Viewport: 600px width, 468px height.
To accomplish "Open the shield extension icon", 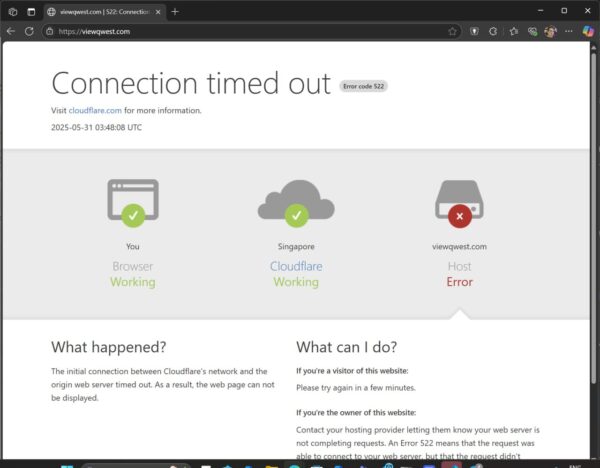I will [474, 31].
